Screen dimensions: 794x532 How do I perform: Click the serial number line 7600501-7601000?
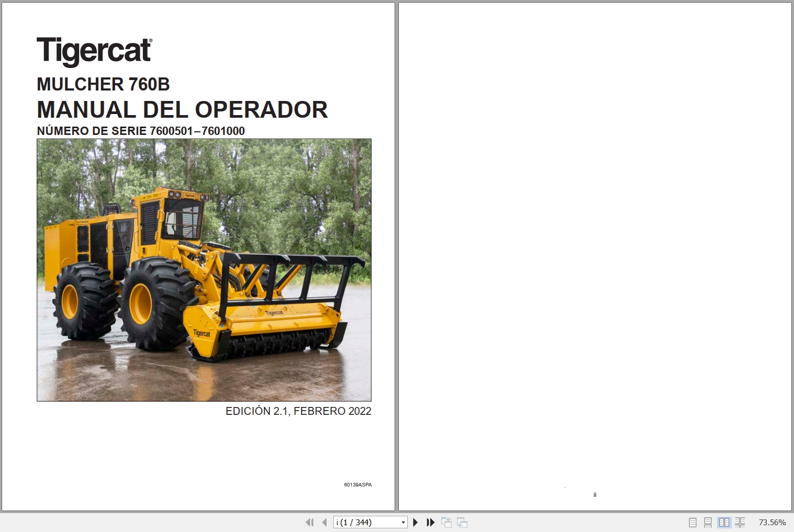[x=140, y=131]
